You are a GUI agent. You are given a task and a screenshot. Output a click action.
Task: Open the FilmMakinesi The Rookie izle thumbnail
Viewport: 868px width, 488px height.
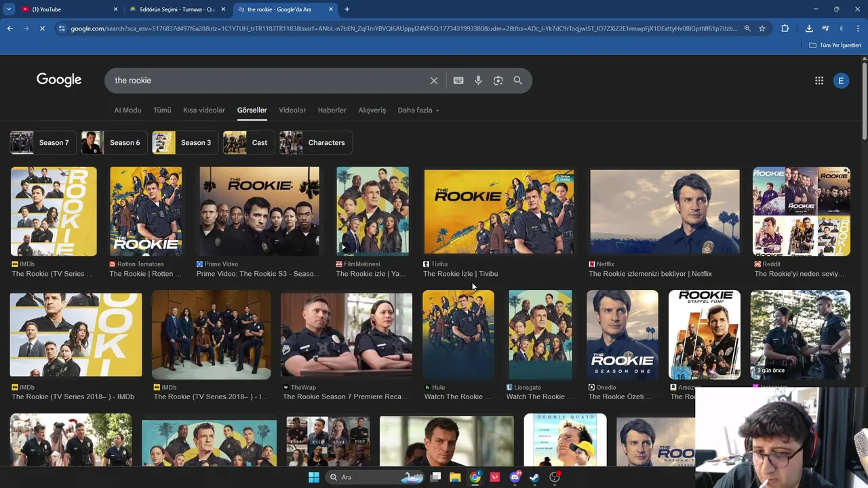click(x=372, y=211)
